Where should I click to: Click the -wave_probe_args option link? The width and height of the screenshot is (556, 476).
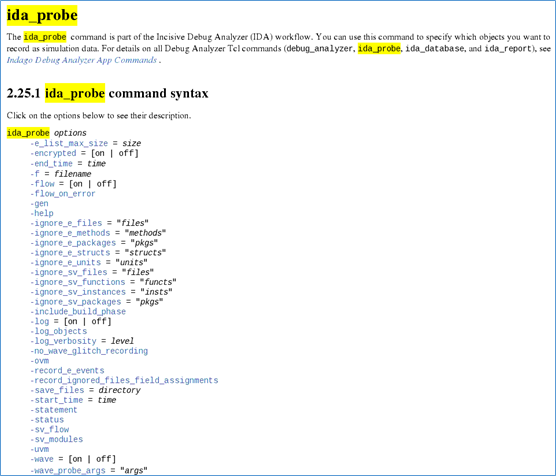click(x=68, y=470)
